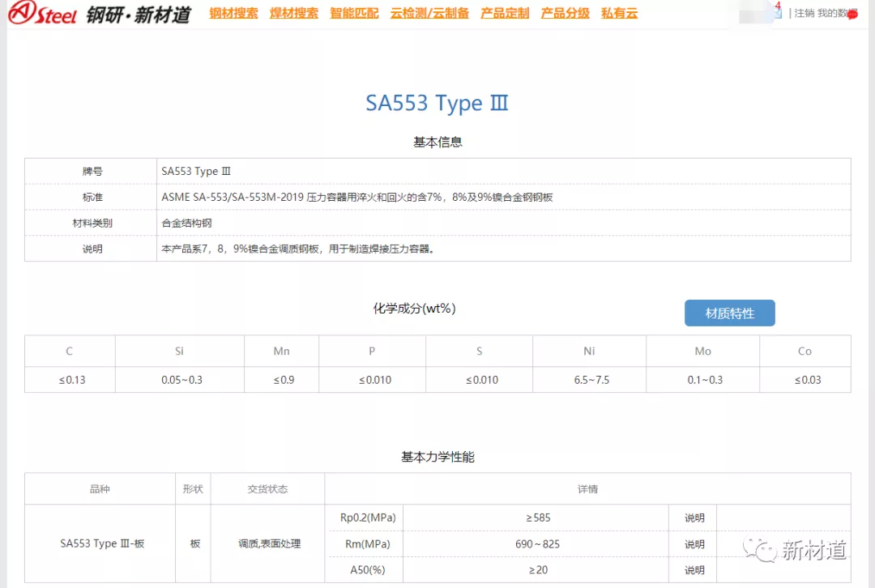Viewport: 875px width, 588px height.
Task: Click 说明 in the Rp0.2 row
Action: tap(694, 518)
